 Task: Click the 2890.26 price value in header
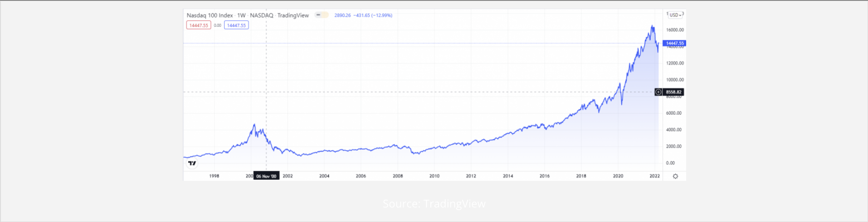click(x=342, y=15)
